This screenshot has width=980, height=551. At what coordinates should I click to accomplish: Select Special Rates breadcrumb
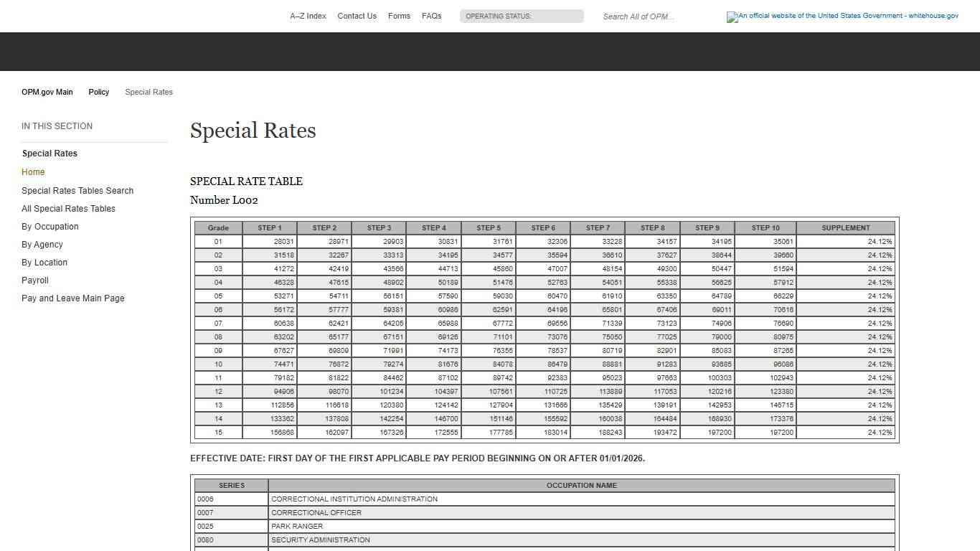pyautogui.click(x=149, y=92)
